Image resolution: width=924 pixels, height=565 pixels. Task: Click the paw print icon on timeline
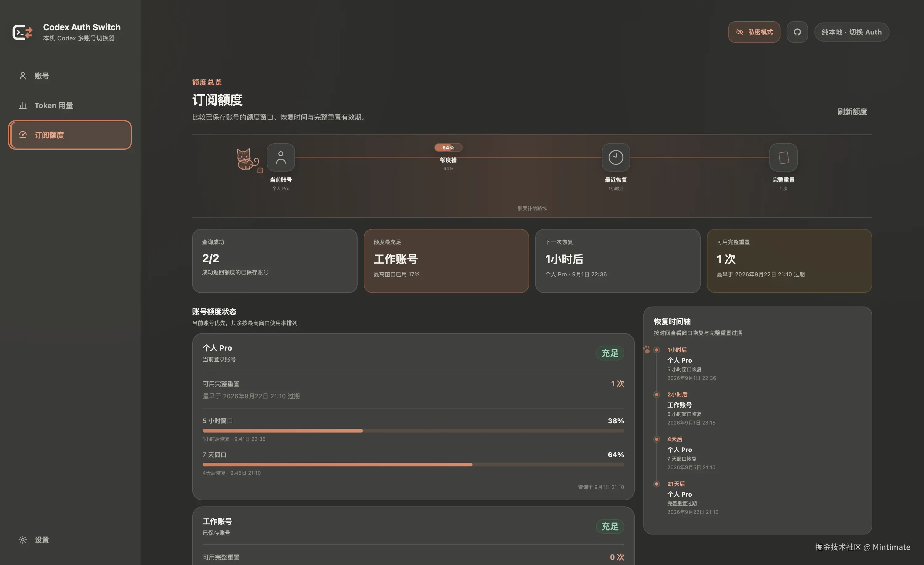[646, 349]
